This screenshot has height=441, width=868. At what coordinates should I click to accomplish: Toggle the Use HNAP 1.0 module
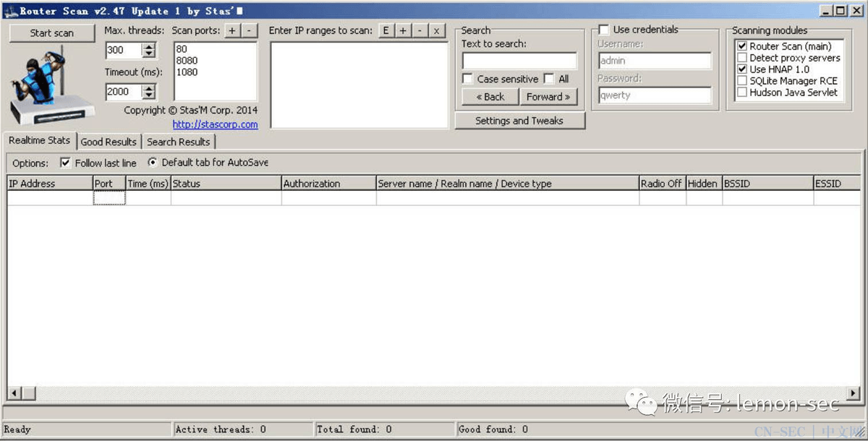[741, 69]
